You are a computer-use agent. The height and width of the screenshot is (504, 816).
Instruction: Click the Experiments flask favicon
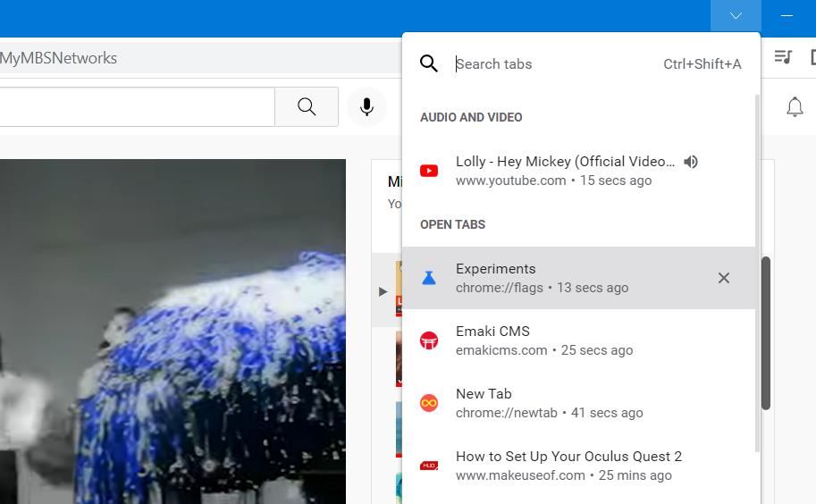(x=429, y=278)
